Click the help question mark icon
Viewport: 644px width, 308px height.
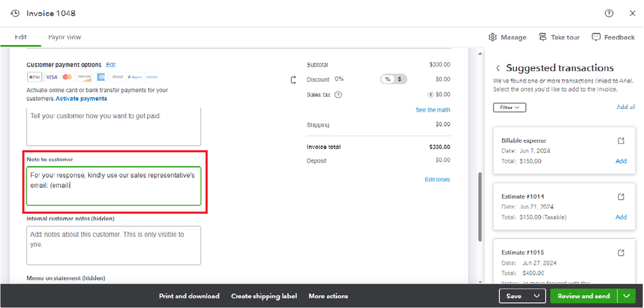[609, 13]
